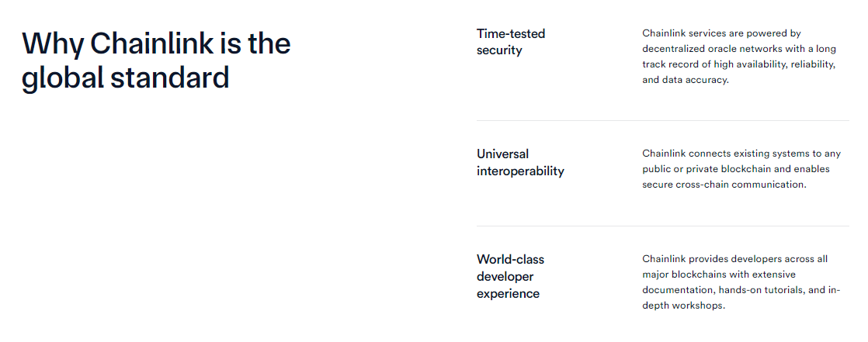Screen dimensions: 868x342
Task: Click the "documentation, hands-on tutorials, and in-" line
Action: point(741,290)
